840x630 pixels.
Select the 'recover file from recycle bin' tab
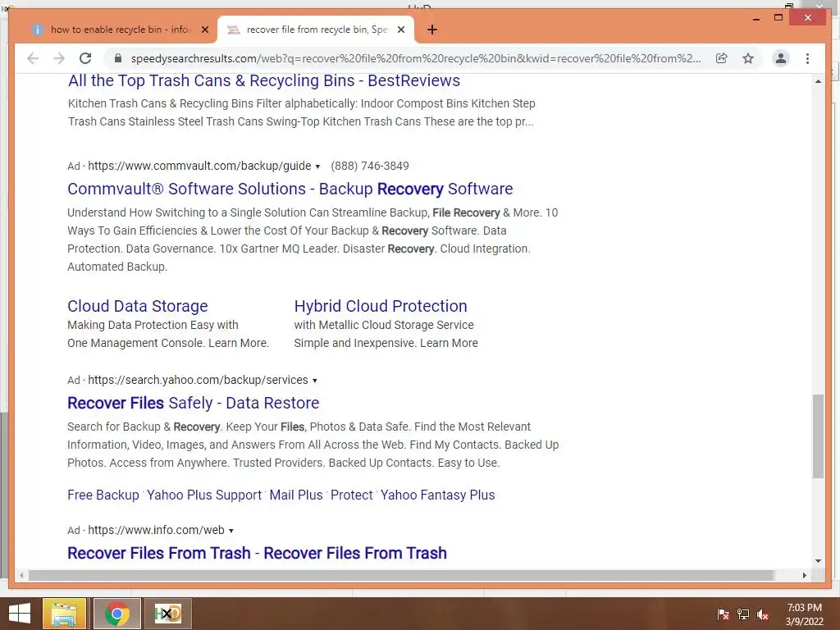coord(316,30)
